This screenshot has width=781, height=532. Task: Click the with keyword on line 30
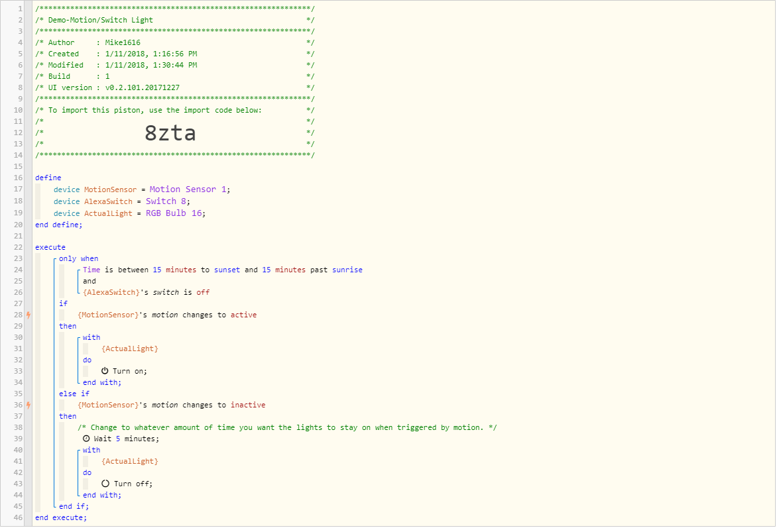(91, 337)
